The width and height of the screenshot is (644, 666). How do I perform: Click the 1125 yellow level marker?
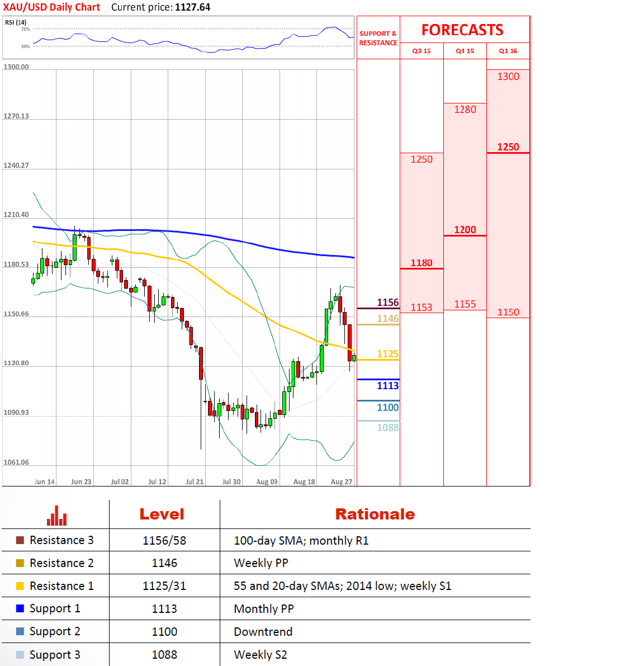tap(387, 354)
